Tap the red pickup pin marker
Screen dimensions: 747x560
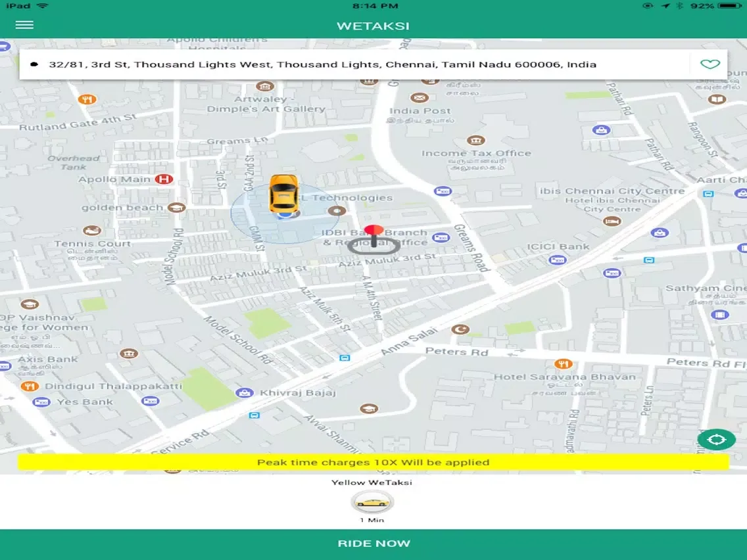coord(374,239)
